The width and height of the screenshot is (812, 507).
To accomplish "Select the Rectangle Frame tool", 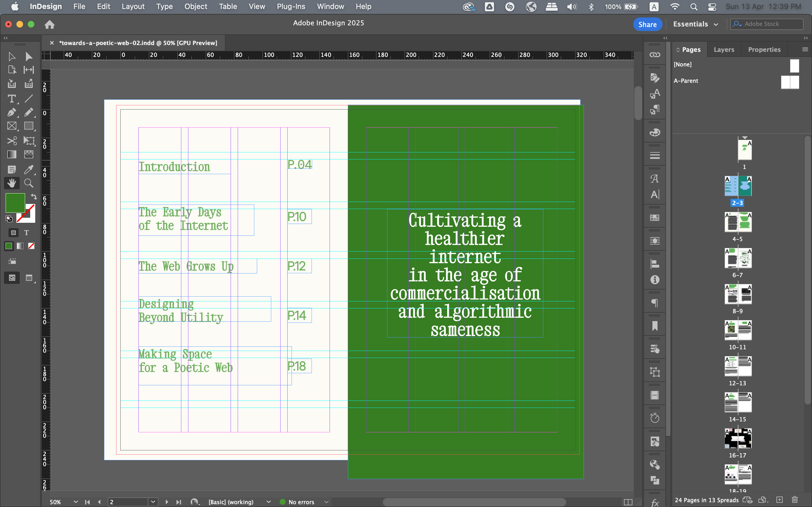I will click(11, 126).
